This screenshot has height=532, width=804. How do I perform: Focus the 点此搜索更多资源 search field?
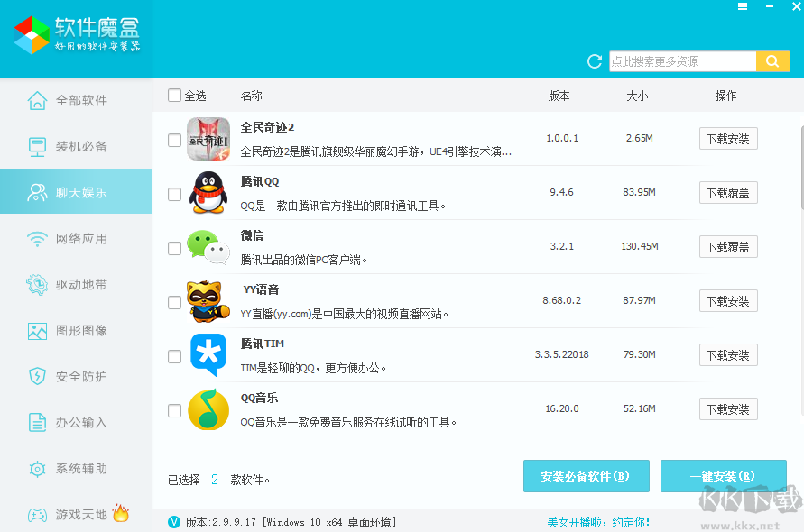(x=682, y=61)
